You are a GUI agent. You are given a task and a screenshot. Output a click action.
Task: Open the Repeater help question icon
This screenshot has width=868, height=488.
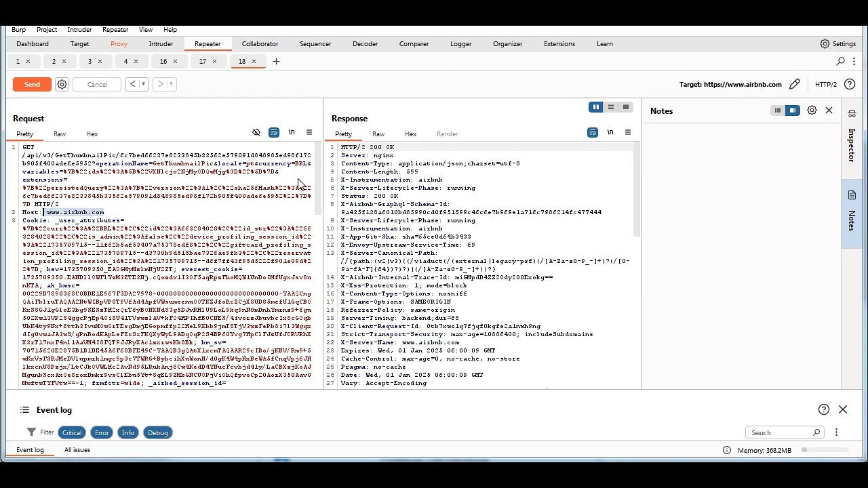849,85
